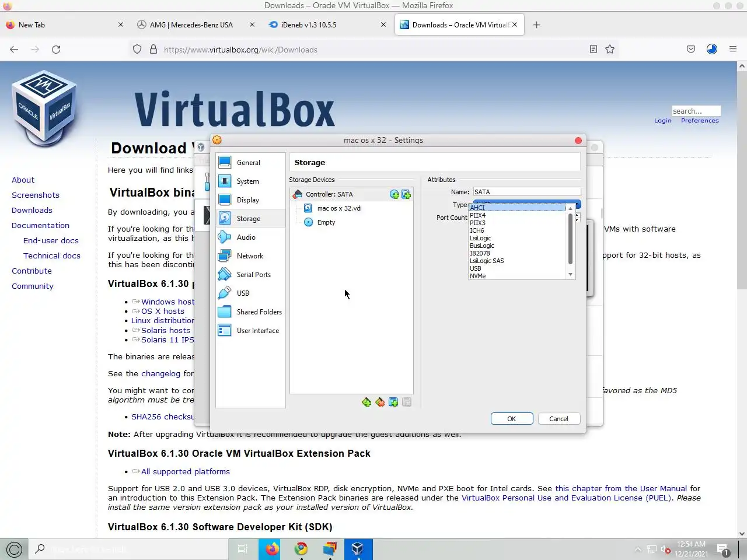Open the Technical docs link
747x560 pixels.
point(52,256)
